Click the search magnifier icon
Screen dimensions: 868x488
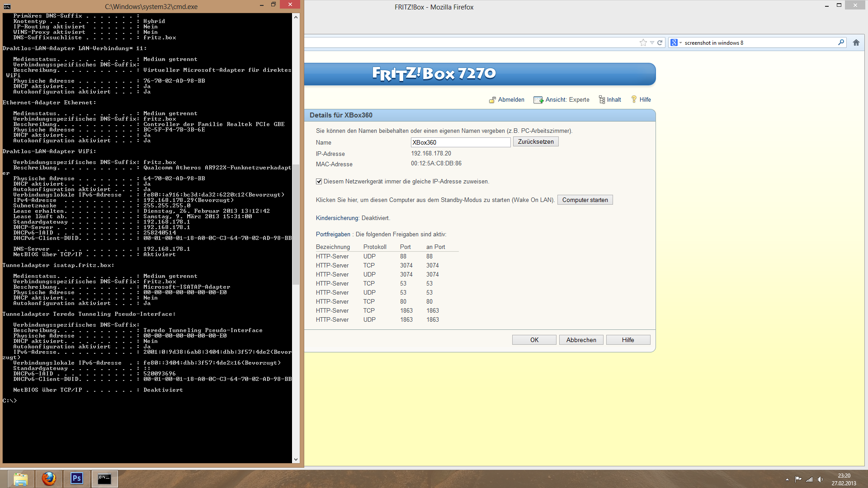(841, 42)
